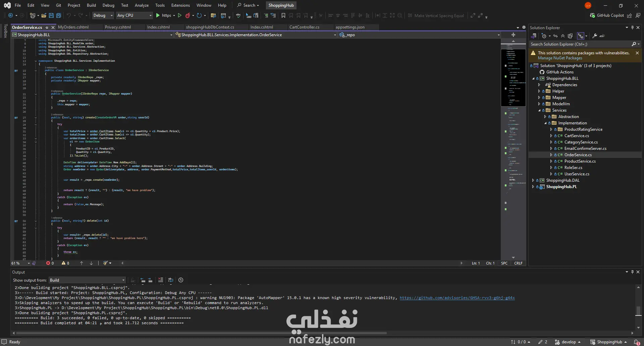The width and height of the screenshot is (644, 346).
Task: Open the Debug menu in menu bar
Action: point(108,5)
